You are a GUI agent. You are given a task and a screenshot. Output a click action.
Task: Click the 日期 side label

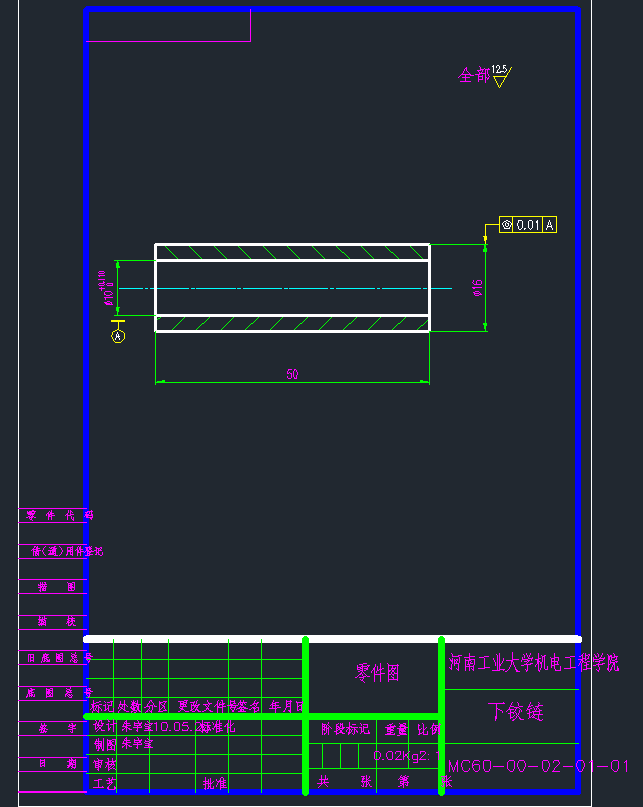tap(58, 764)
